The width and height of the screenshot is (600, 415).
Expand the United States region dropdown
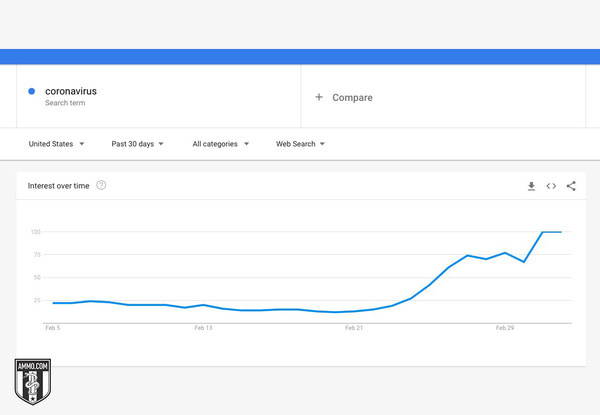point(56,144)
